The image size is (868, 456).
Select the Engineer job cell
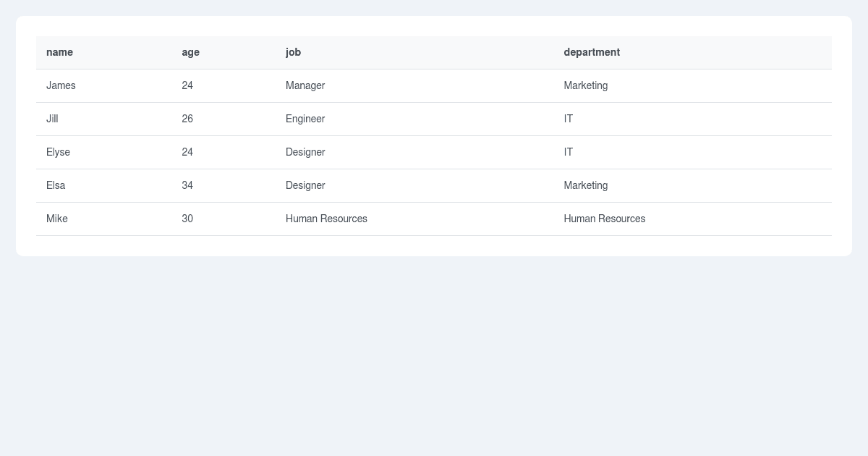pos(414,119)
